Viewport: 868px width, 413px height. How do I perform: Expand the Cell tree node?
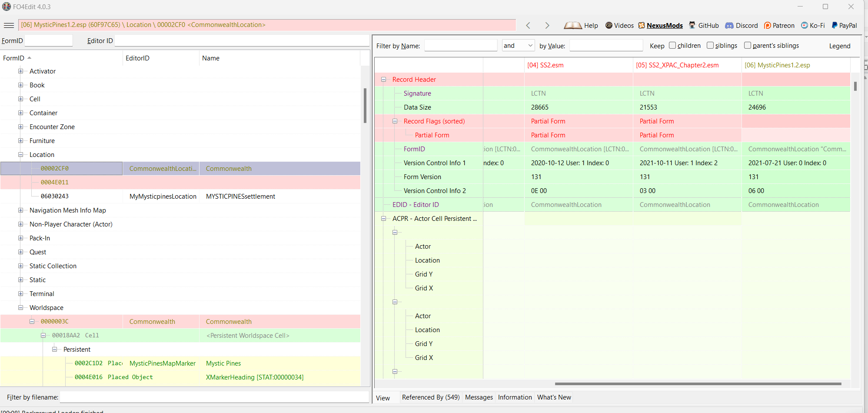click(x=20, y=99)
